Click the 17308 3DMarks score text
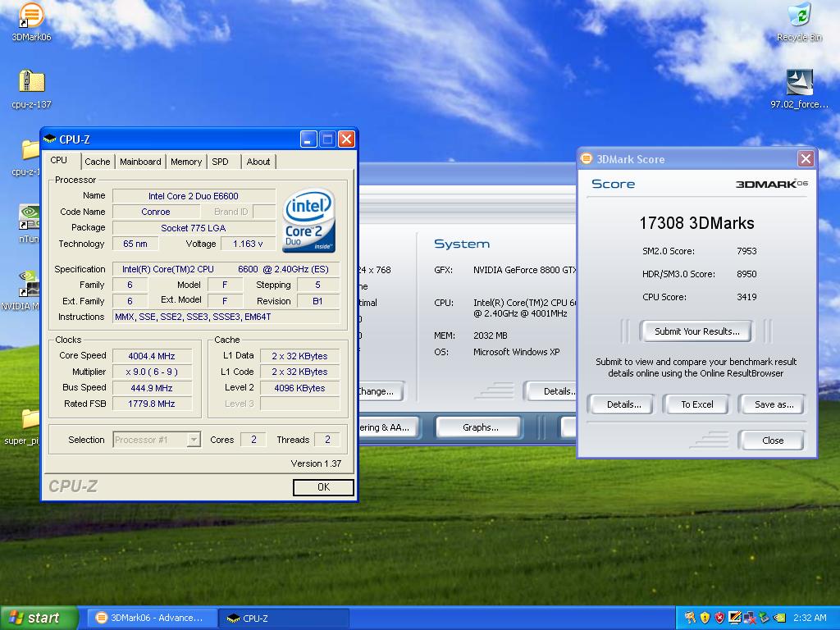 696,223
